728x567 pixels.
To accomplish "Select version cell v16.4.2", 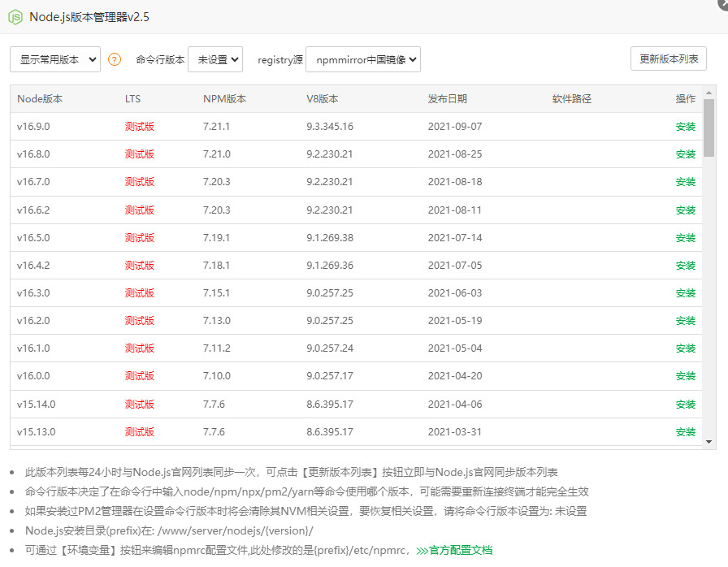I will (33, 266).
